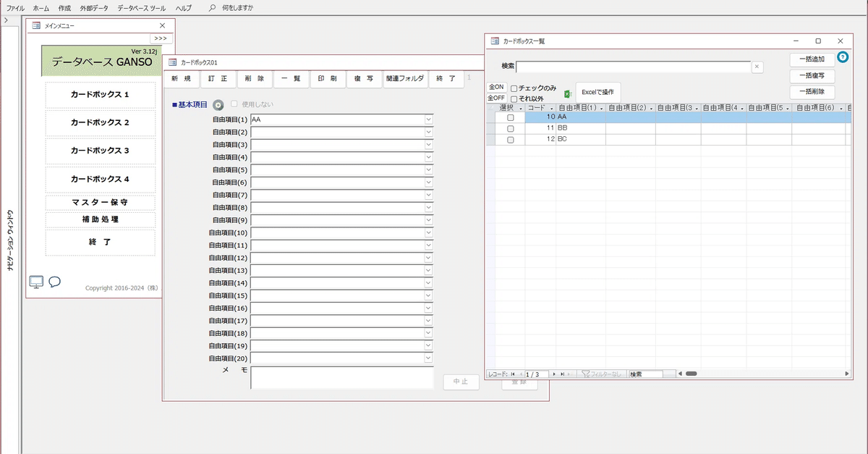The image size is (868, 454).
Task: Check the select box for code 12 row
Action: tap(511, 139)
